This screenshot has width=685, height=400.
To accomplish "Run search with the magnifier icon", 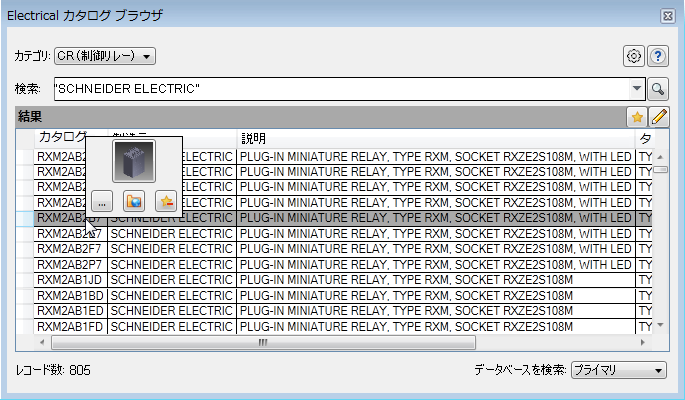I will click(657, 89).
